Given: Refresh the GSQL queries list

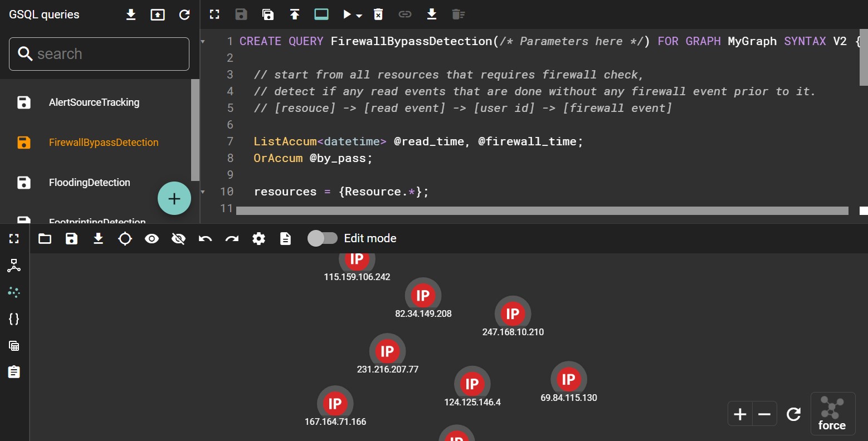Looking at the screenshot, I should [x=184, y=15].
